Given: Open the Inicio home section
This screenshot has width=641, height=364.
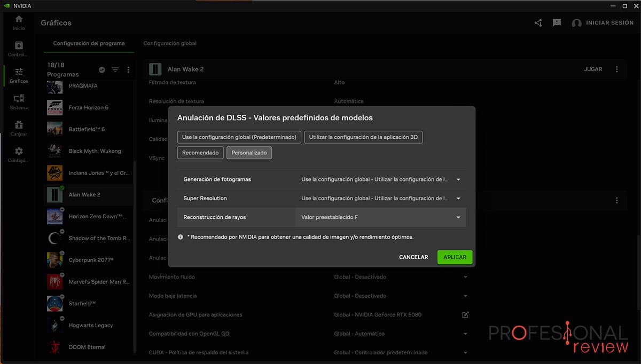Looking at the screenshot, I should 19,22.
